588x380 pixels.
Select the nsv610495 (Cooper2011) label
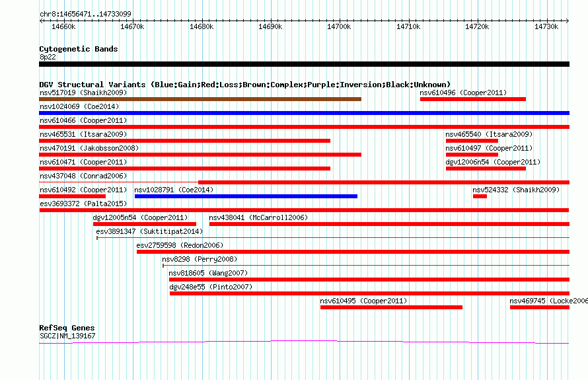tap(363, 301)
